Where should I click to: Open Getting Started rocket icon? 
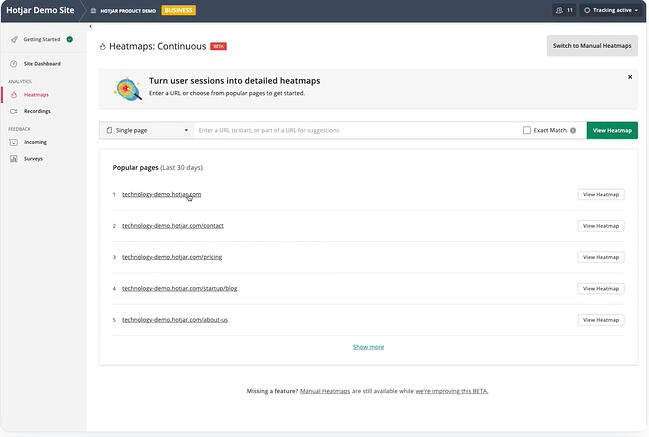click(14, 39)
